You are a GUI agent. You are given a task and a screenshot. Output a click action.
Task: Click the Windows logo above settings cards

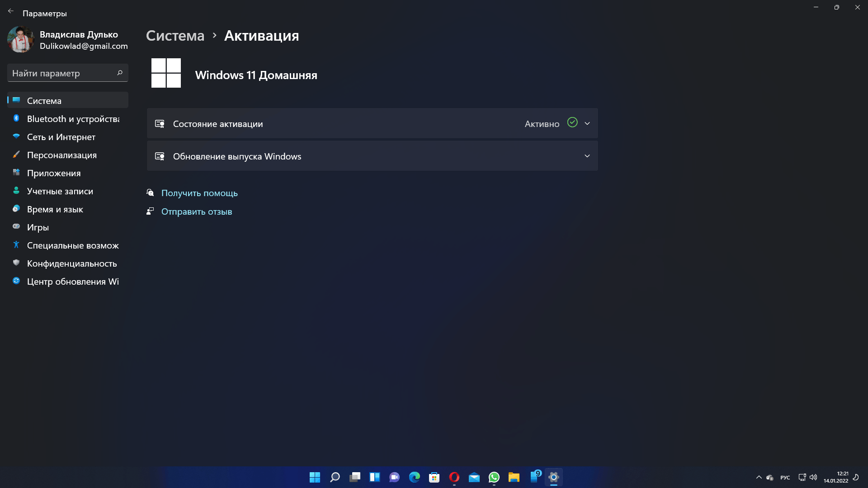pyautogui.click(x=166, y=73)
